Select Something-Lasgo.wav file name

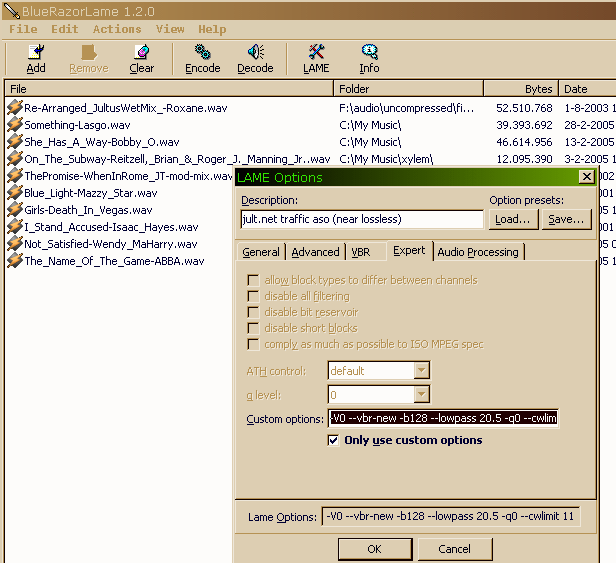click(77, 125)
